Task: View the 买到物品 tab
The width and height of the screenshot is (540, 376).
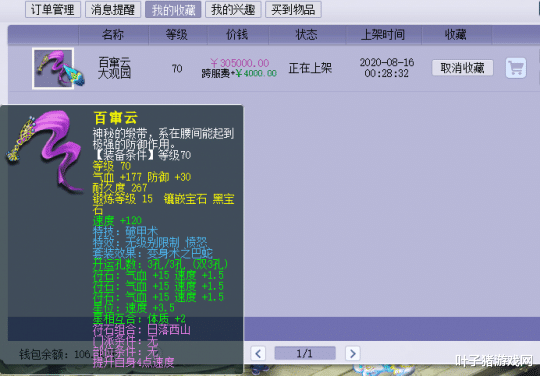Action: 293,9
